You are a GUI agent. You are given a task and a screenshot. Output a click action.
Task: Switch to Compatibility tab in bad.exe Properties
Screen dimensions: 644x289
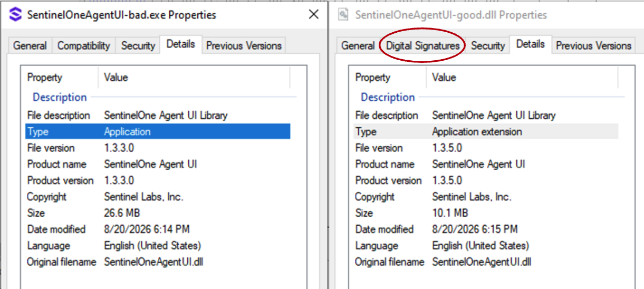[x=83, y=46]
